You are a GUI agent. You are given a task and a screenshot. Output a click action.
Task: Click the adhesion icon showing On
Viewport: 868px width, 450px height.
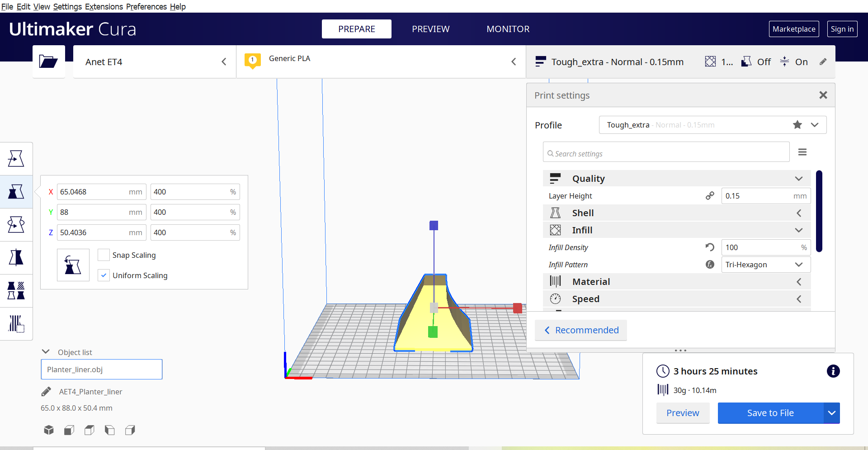coord(784,62)
